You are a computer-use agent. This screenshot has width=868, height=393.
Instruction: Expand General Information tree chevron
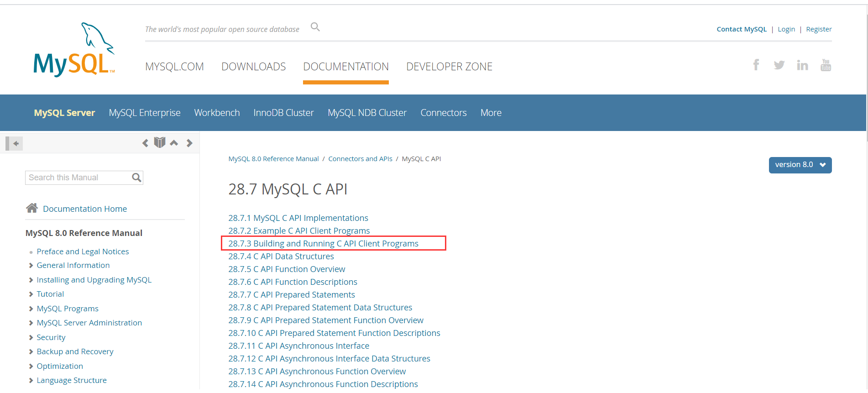(31, 266)
